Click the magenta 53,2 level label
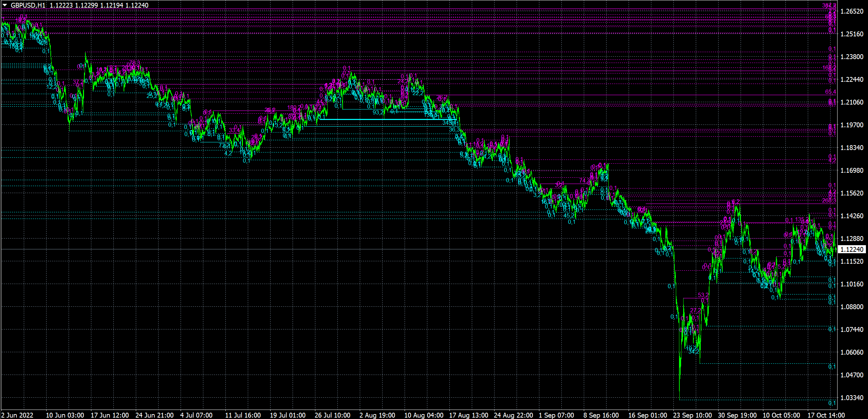 tap(703, 295)
